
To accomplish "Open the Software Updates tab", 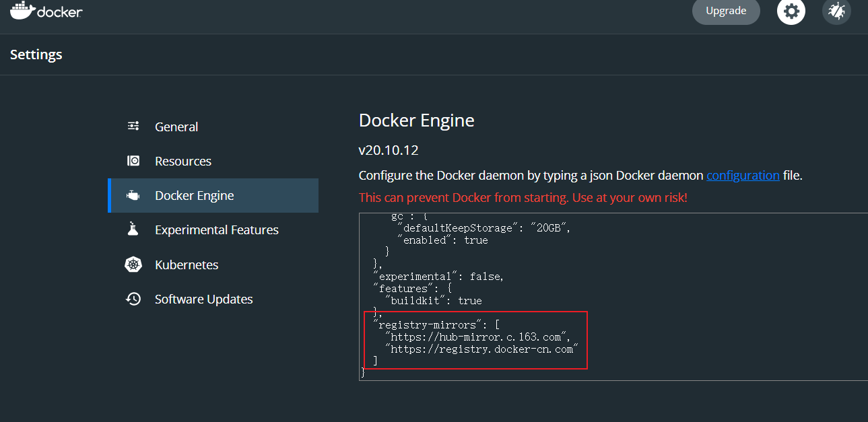I will (x=213, y=299).
